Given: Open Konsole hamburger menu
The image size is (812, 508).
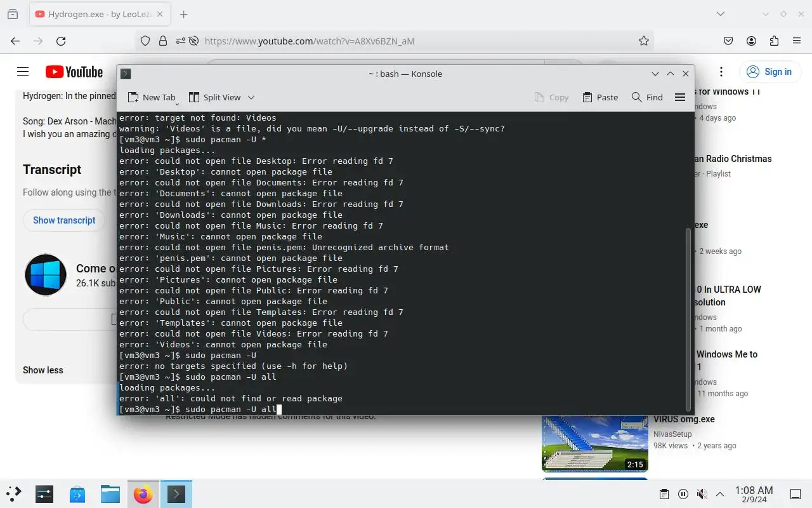Looking at the screenshot, I should click(x=680, y=97).
